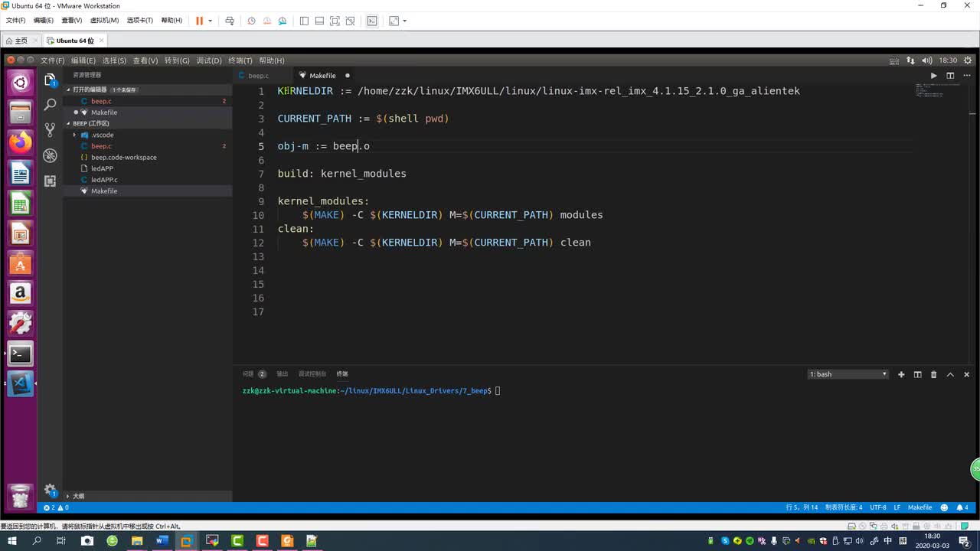Switch to 调试控制台 panel tab

click(x=312, y=374)
